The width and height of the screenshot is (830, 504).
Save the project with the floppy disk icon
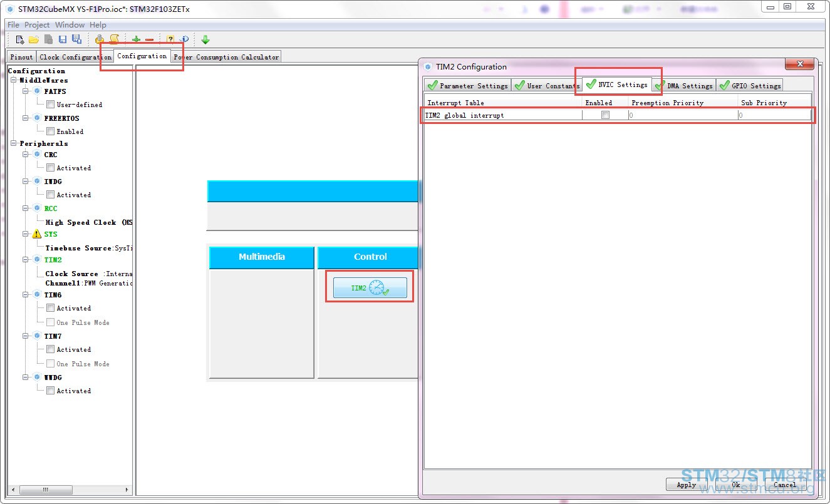click(x=63, y=39)
